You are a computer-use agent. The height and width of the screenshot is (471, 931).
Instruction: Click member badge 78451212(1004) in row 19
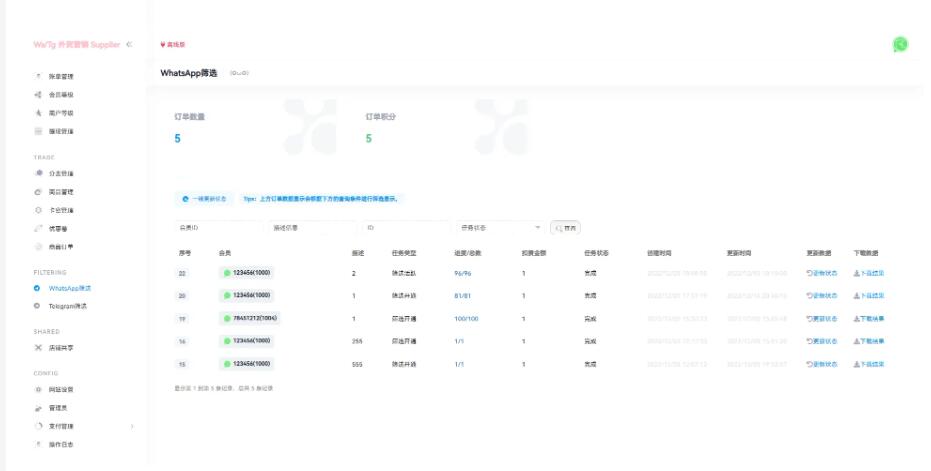tap(249, 318)
